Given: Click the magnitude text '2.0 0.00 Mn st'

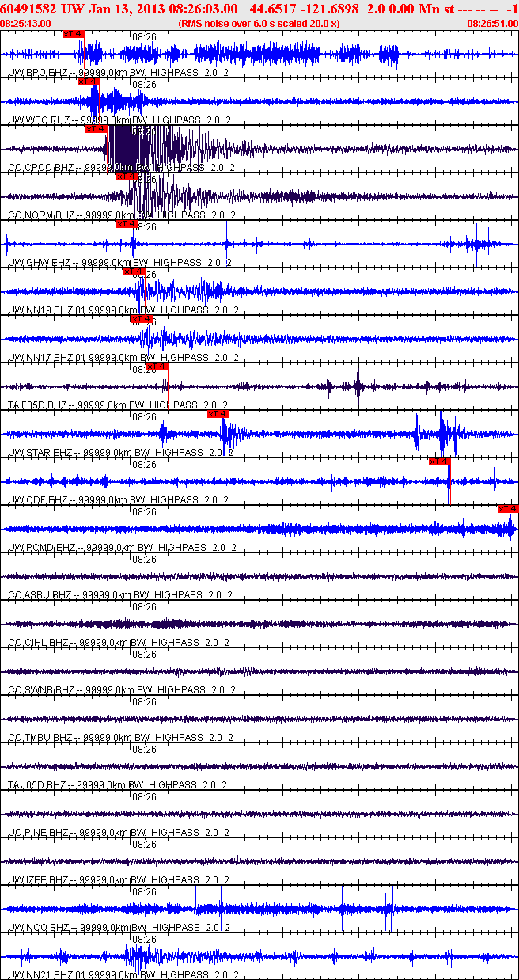Looking at the screenshot, I should (411, 9).
